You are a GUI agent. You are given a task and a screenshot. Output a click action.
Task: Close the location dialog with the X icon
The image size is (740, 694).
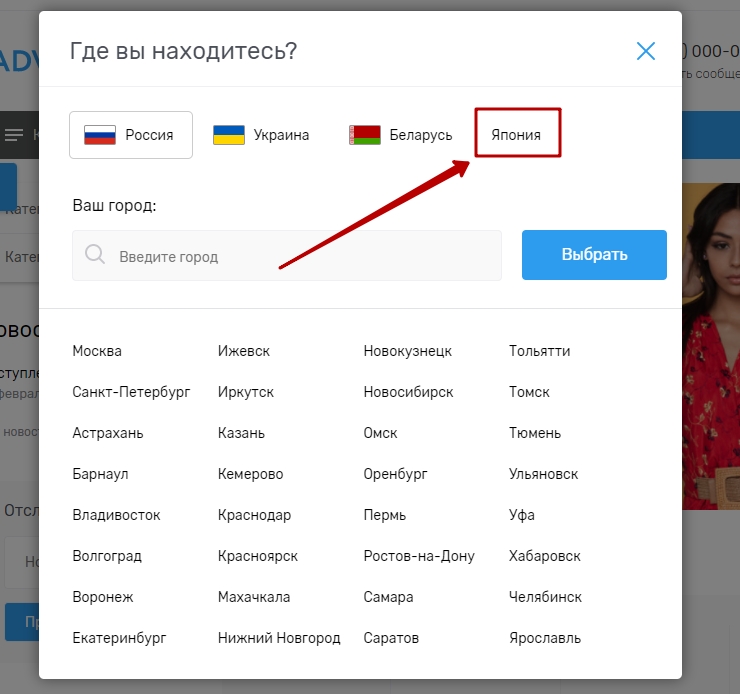point(646,51)
